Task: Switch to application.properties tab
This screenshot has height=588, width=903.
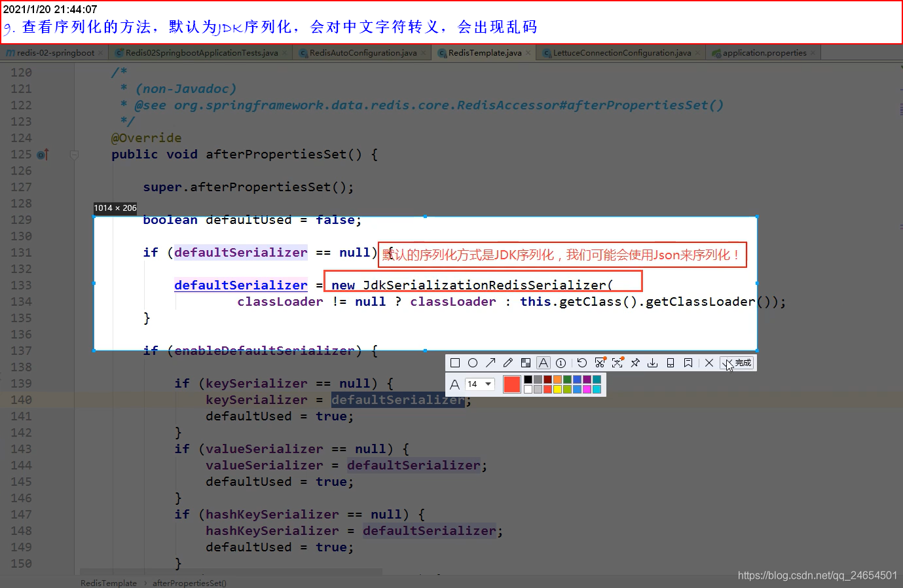Action: 764,53
